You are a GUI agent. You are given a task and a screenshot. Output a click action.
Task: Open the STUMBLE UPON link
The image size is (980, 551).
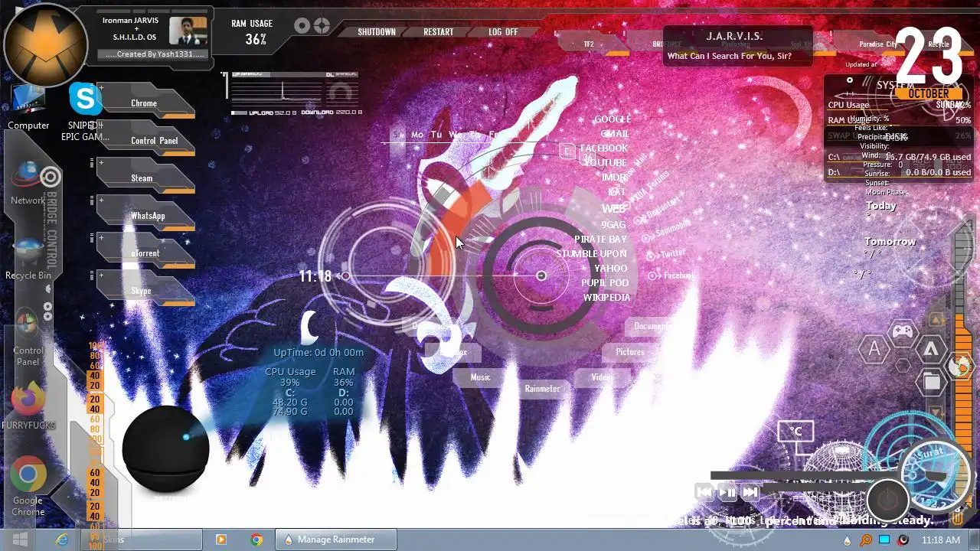(x=592, y=254)
